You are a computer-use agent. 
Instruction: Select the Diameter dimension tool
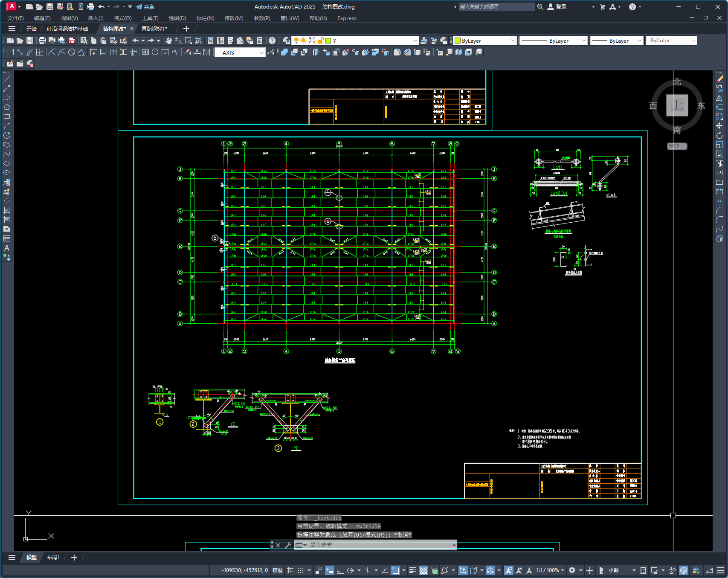(x=72, y=52)
